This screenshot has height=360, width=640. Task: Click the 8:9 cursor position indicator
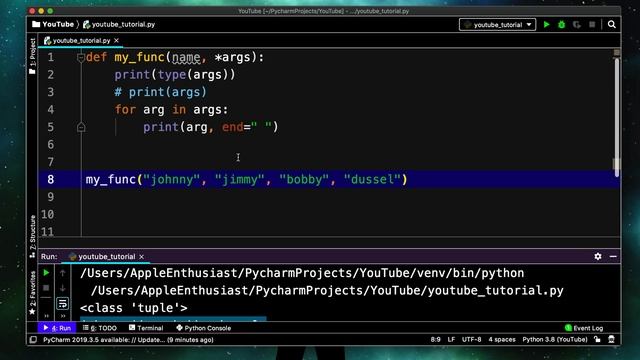pyautogui.click(x=436, y=340)
